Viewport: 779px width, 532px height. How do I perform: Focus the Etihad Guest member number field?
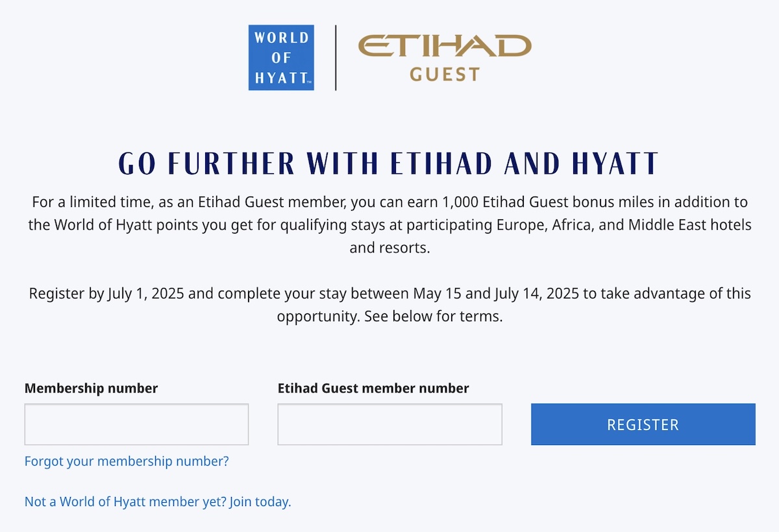389,424
